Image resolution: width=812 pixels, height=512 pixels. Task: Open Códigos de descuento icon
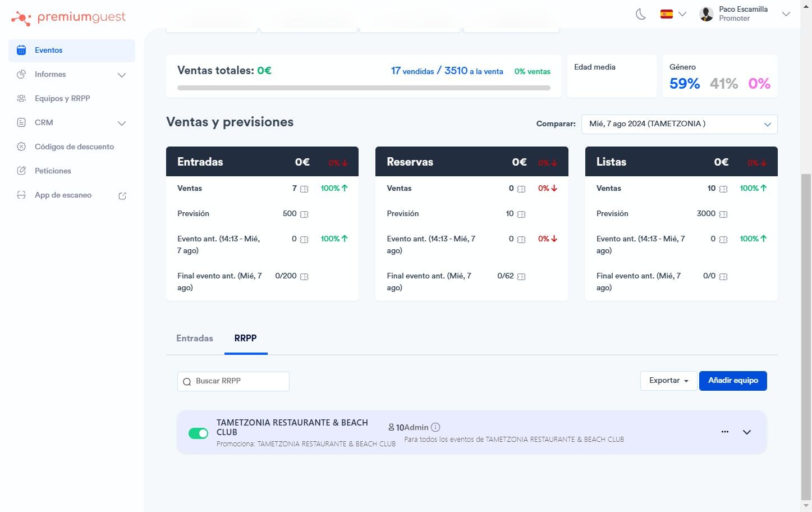[21, 147]
